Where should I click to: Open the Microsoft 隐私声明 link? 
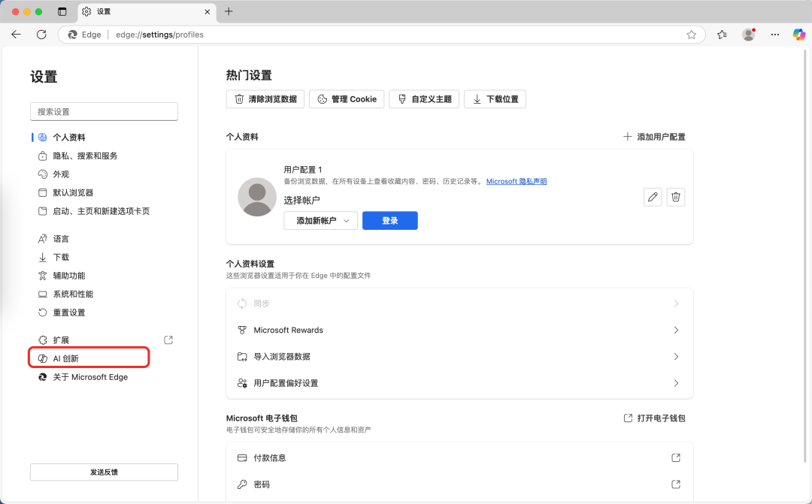coord(517,182)
